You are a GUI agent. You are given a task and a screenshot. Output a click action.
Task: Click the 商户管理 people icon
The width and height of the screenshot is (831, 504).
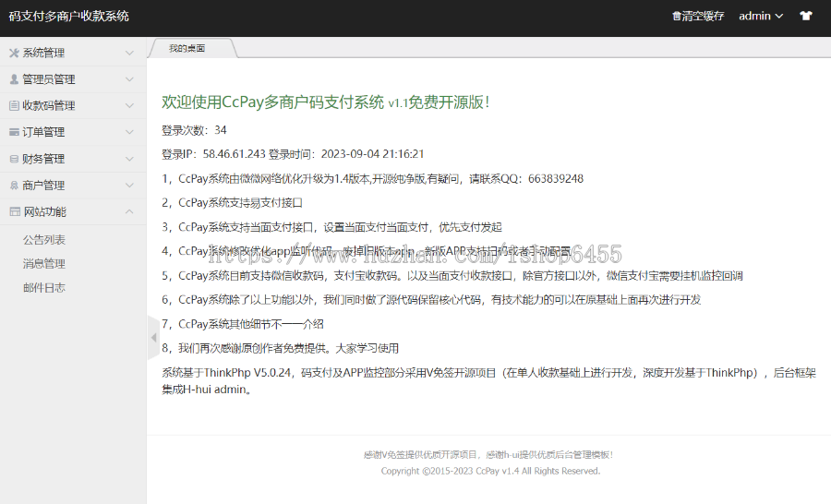[14, 186]
